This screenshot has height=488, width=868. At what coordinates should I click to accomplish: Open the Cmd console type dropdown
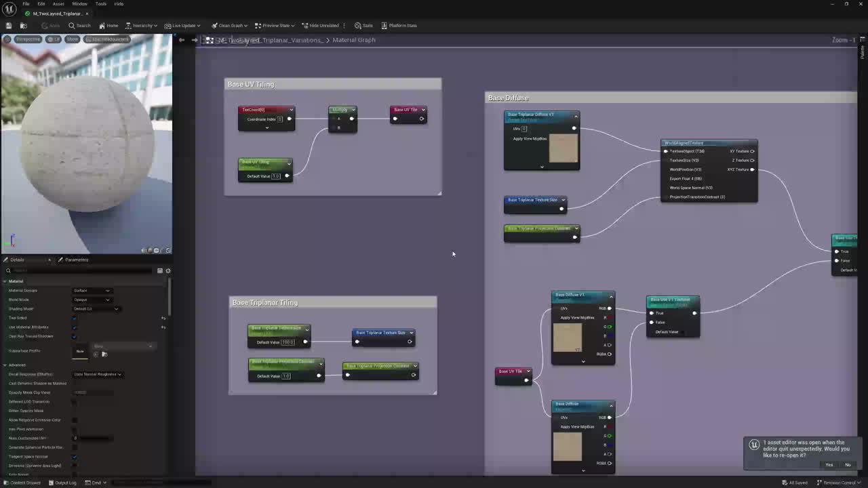tap(96, 483)
